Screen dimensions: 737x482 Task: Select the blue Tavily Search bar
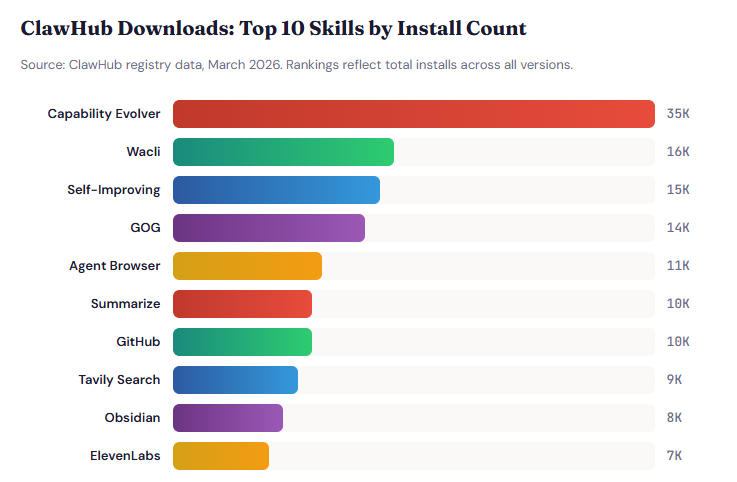coord(235,380)
